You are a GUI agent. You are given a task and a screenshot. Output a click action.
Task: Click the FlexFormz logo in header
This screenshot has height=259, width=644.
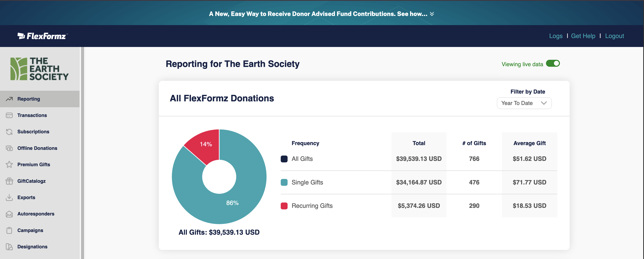[42, 36]
